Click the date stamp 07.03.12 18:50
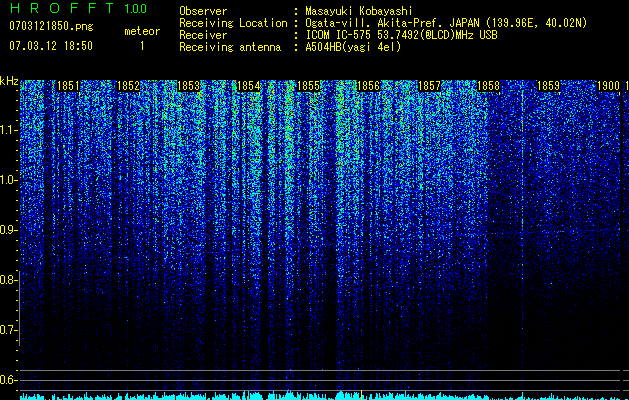The width and height of the screenshot is (629, 400). (51, 46)
